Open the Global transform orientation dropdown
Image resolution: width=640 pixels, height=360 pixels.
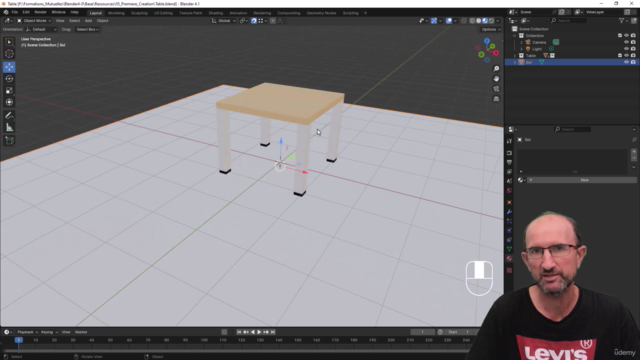(x=224, y=21)
